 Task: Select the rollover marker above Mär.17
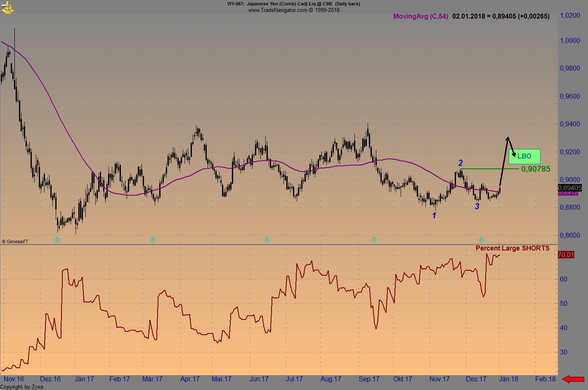tap(153, 240)
